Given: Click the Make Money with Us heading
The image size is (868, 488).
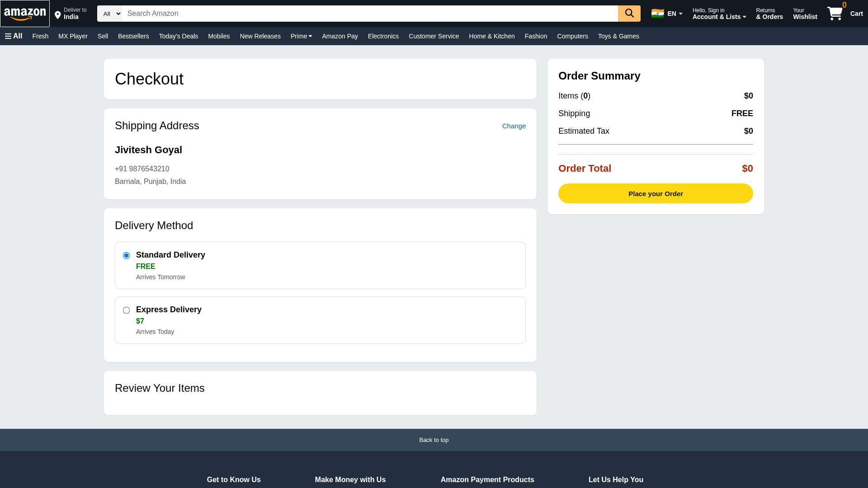Looking at the screenshot, I should coord(350,480).
